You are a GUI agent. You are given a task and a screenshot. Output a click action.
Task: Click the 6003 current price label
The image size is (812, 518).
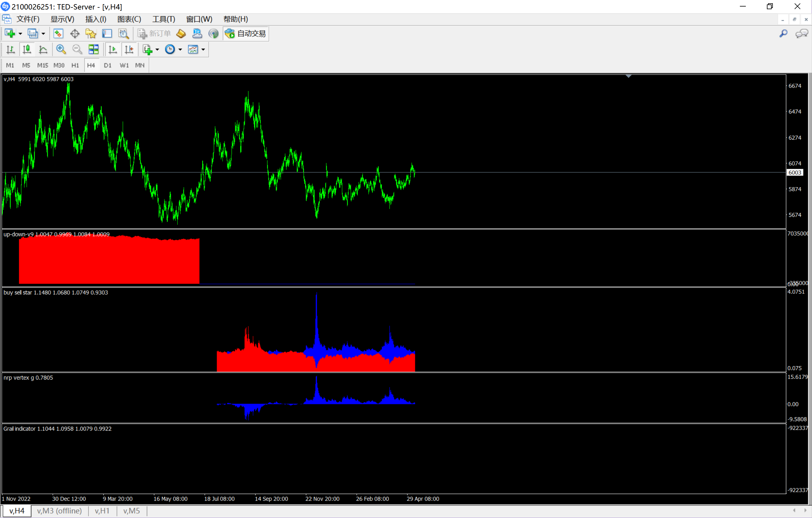794,173
